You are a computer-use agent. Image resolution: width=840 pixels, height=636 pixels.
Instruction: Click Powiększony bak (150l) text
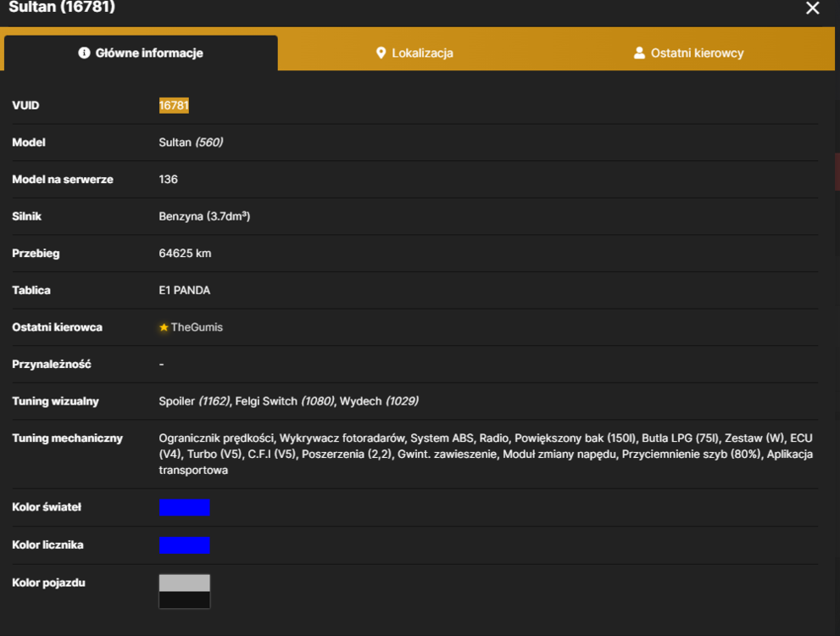(576, 438)
